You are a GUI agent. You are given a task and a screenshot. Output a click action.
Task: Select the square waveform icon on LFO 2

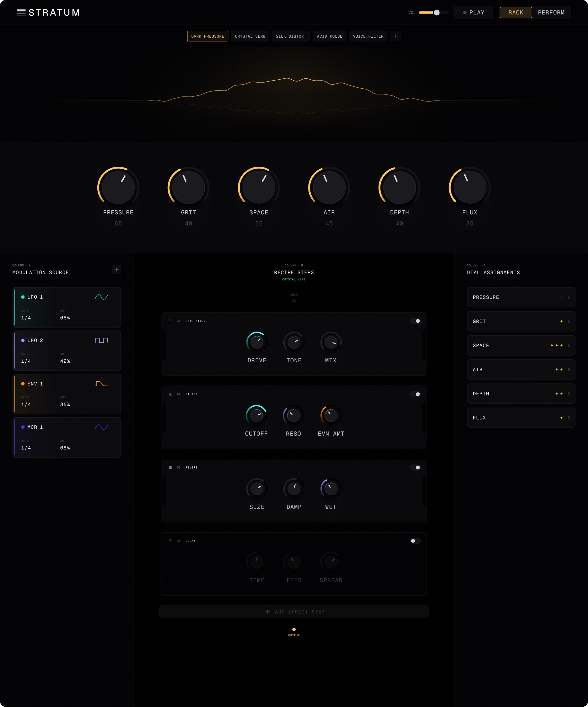pyautogui.click(x=102, y=340)
